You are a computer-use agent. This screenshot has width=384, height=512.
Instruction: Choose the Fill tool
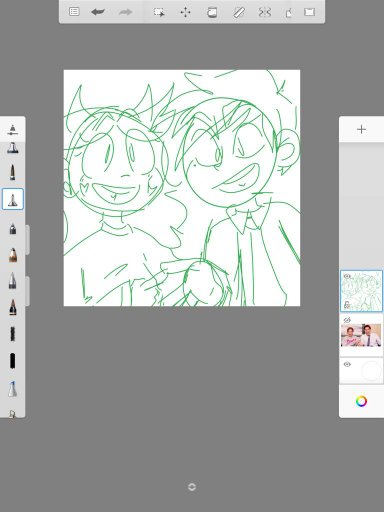[x=212, y=12]
